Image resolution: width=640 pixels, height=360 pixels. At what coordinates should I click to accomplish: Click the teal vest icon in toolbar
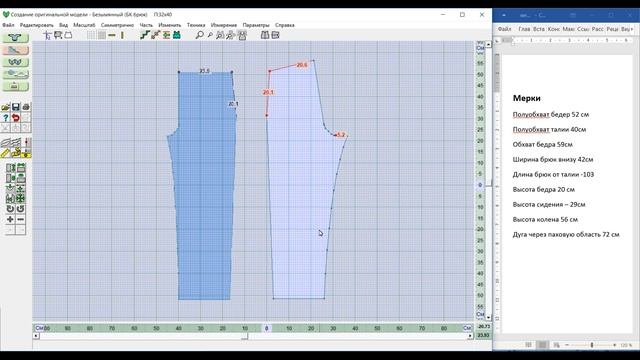click(177, 35)
